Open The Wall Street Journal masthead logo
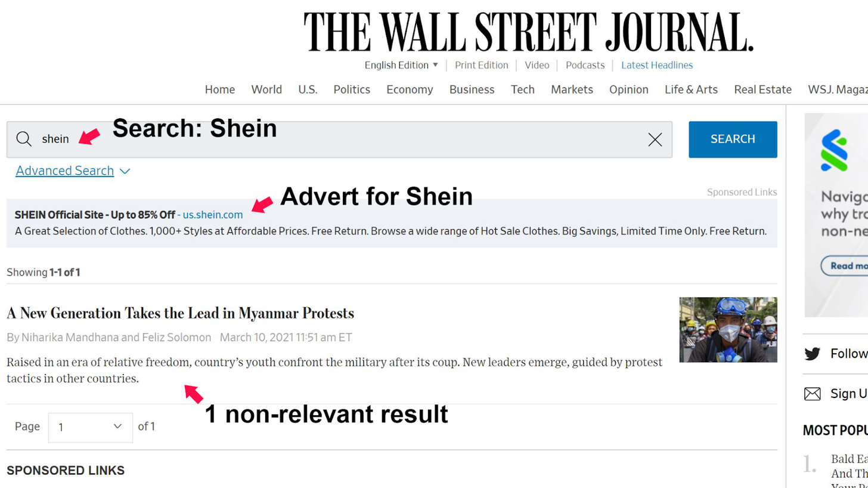This screenshot has width=868, height=488. click(x=529, y=32)
